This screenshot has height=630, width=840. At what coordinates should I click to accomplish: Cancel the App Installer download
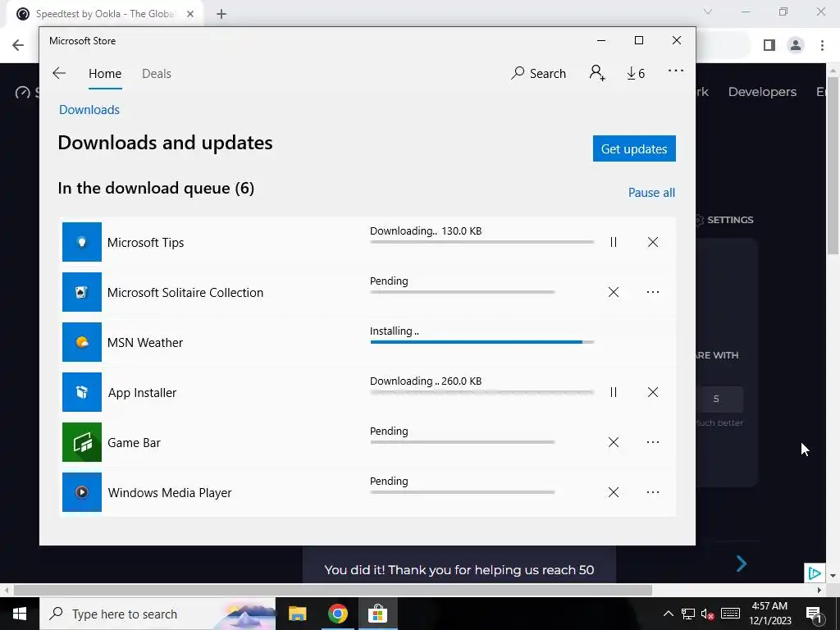[x=652, y=392]
